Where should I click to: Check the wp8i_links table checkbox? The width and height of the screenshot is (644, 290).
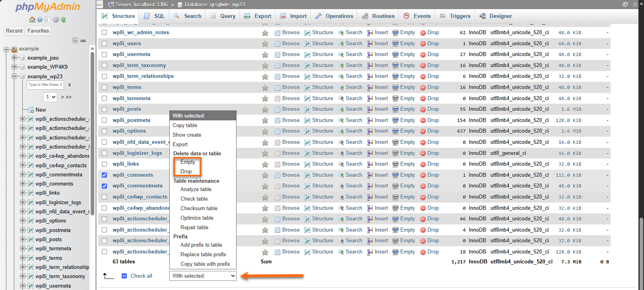coord(104,164)
